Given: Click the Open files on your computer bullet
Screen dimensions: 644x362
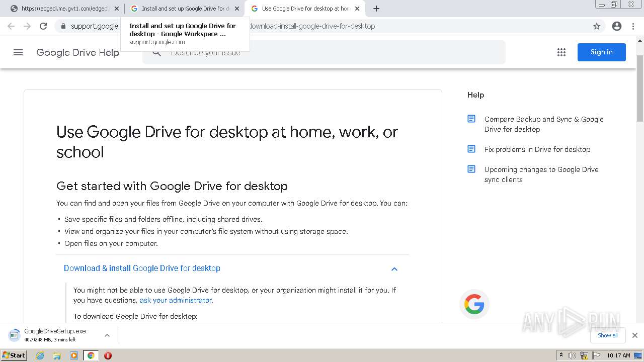Looking at the screenshot, I should (111, 243).
